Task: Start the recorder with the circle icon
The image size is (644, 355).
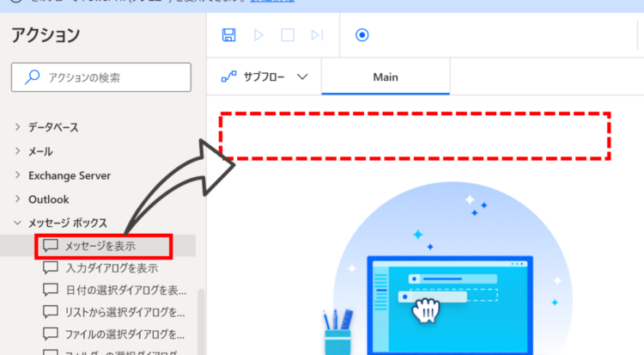Action: [361, 35]
